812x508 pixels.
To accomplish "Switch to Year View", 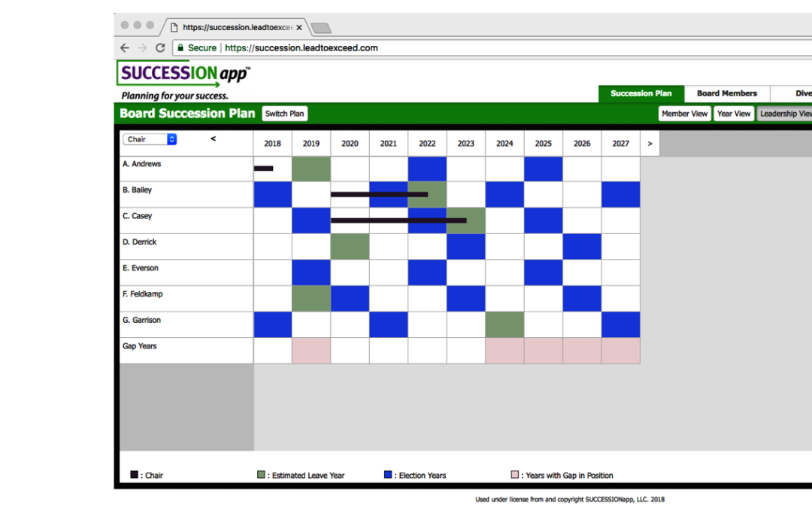I will (x=733, y=114).
